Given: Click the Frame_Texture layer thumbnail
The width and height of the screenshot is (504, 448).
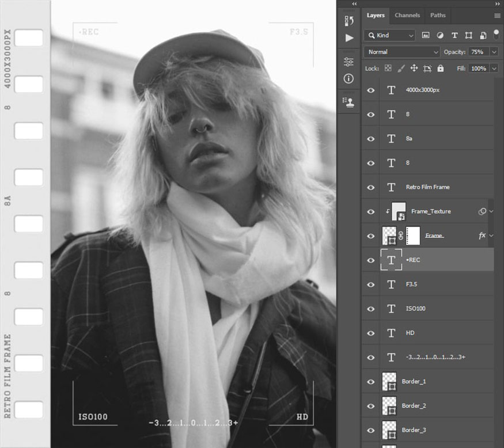Looking at the screenshot, I should coord(399,211).
